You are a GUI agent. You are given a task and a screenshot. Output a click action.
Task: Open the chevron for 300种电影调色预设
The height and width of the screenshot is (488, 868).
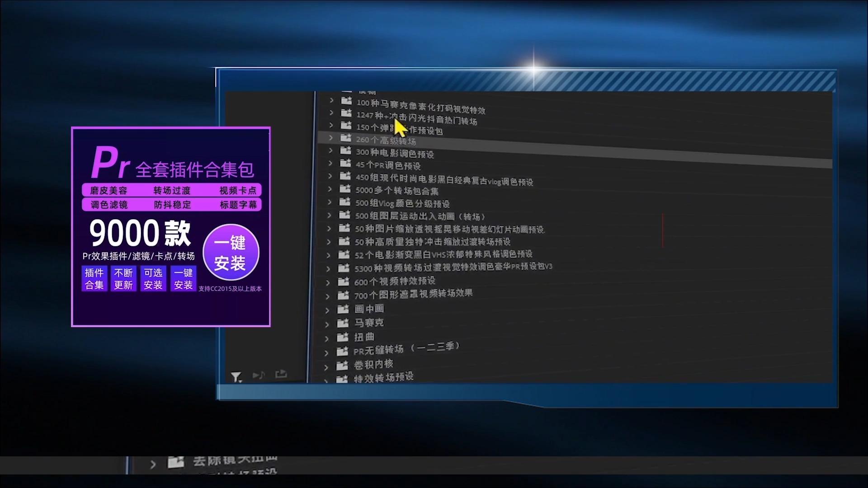coord(330,150)
